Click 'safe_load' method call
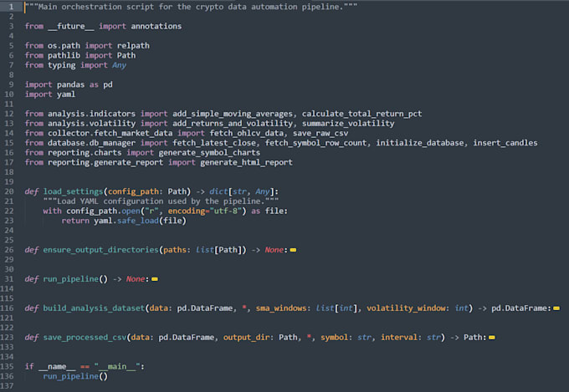 pyautogui.click(x=137, y=221)
